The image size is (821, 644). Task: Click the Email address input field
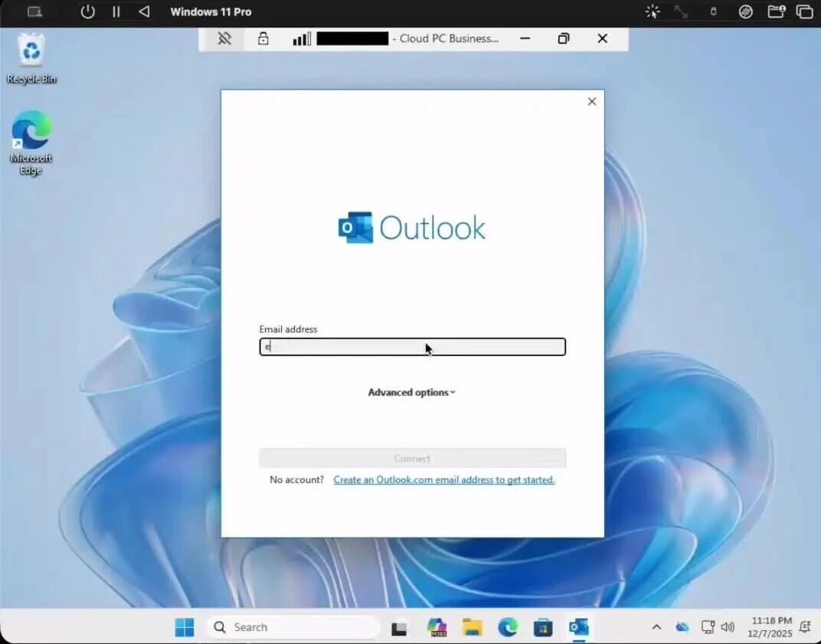tap(413, 347)
